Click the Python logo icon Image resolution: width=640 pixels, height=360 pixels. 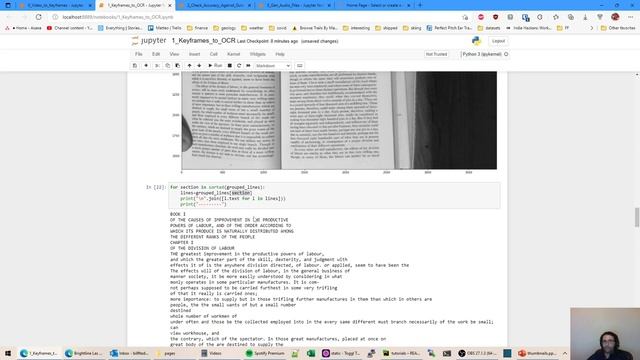click(x=476, y=41)
